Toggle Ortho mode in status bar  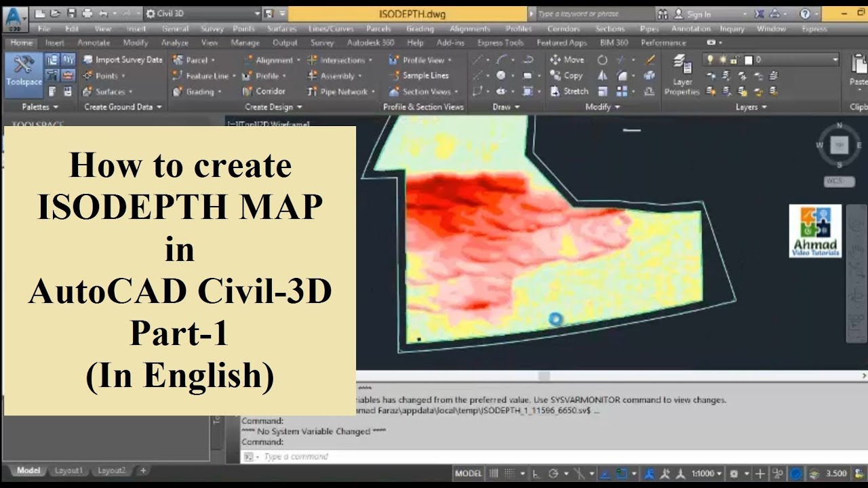[x=536, y=473]
